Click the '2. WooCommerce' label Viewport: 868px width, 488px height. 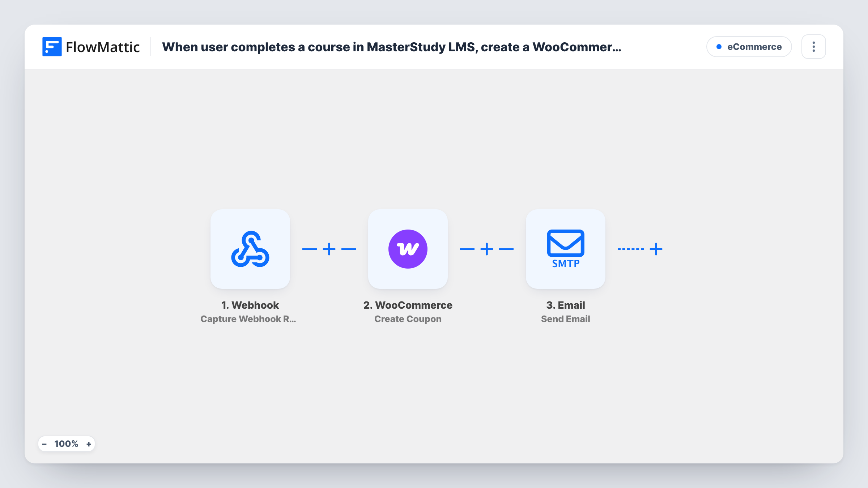tap(408, 305)
